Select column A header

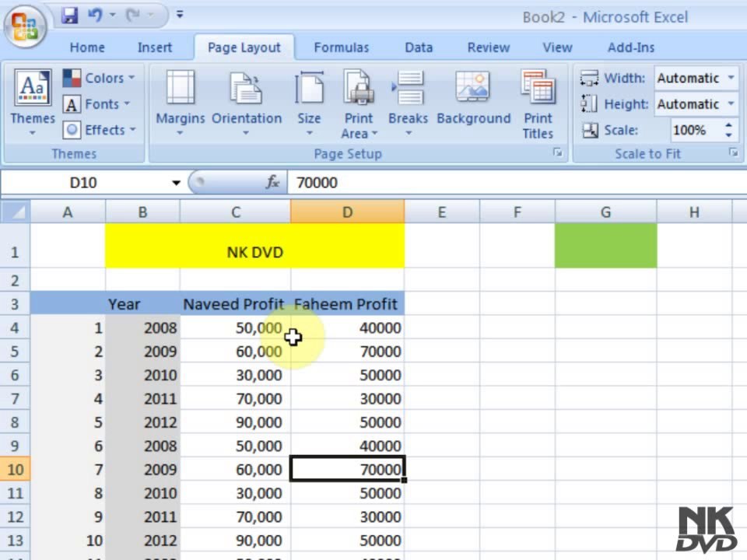68,212
